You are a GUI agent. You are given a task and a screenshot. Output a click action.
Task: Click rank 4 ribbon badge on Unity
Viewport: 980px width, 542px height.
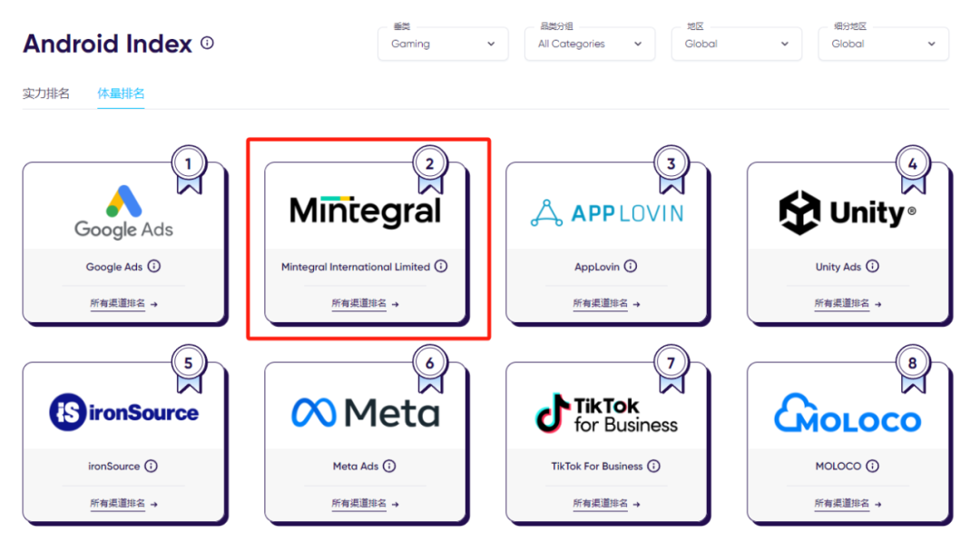pos(913,170)
